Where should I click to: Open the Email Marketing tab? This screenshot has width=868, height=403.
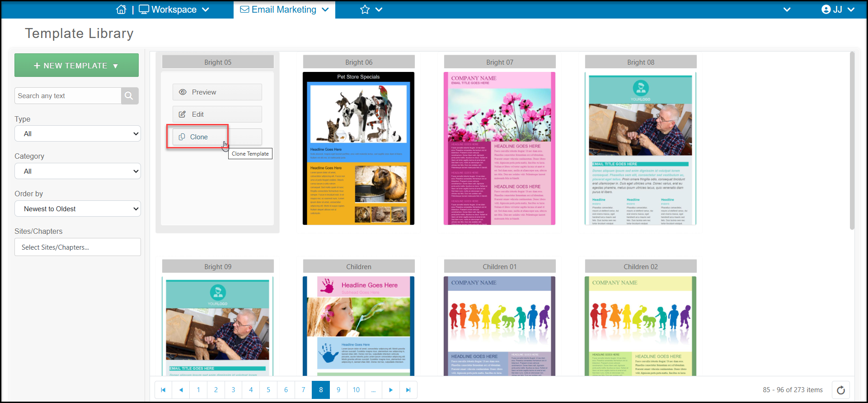pyautogui.click(x=284, y=9)
